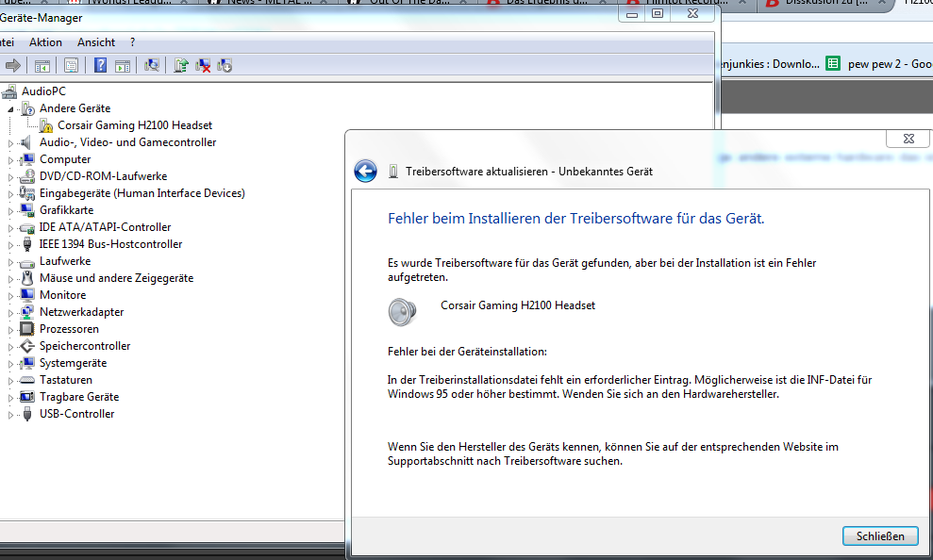Screen dimensions: 933x560
Task: Click the Mäuse und andere Zeigegeräte mouse icon
Action: (26, 277)
